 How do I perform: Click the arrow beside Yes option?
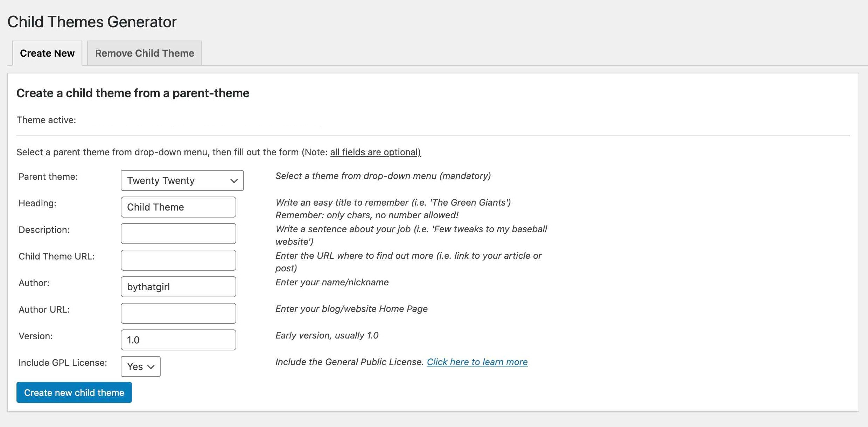pyautogui.click(x=151, y=367)
